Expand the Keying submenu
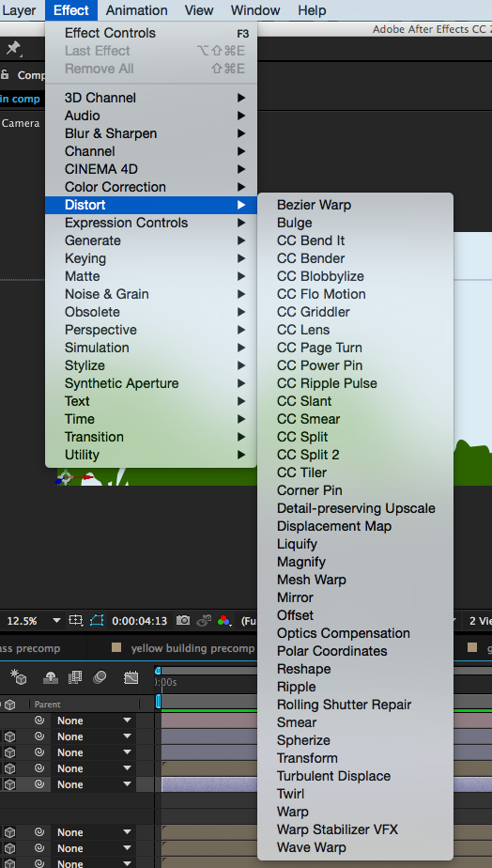The height and width of the screenshot is (868, 492). point(151,258)
